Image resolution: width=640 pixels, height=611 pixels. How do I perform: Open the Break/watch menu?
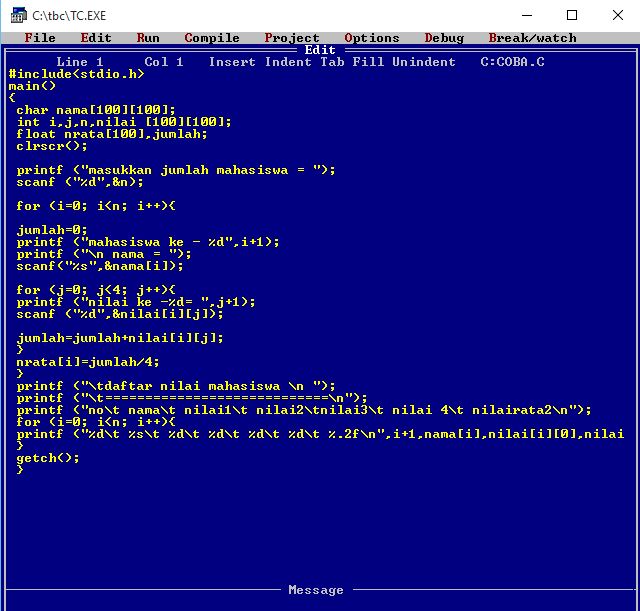[x=532, y=38]
